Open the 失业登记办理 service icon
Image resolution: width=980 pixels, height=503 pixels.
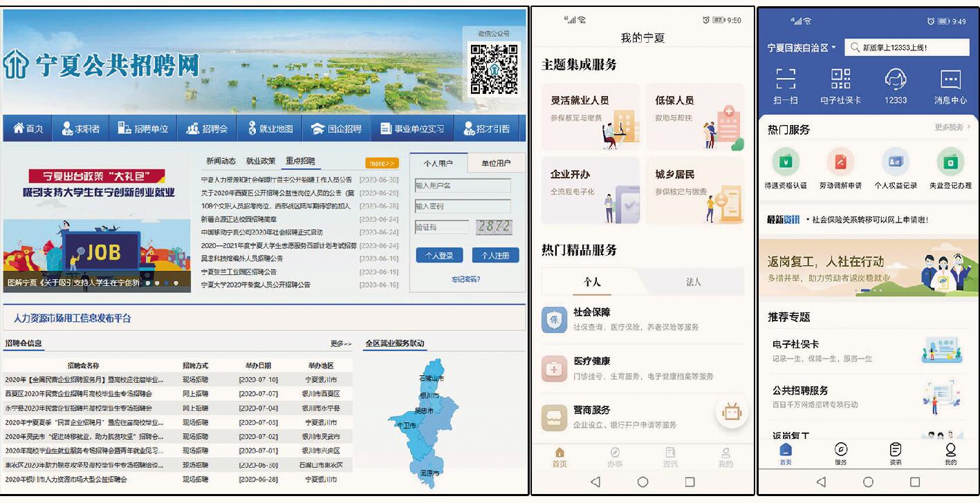pos(950,162)
